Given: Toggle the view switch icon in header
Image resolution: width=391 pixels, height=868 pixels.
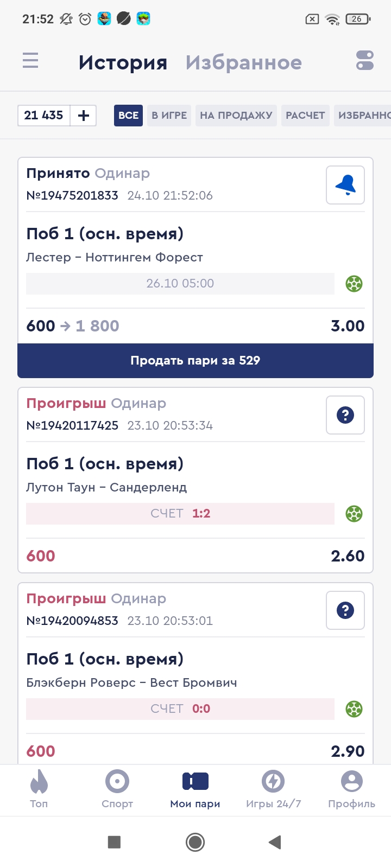Looking at the screenshot, I should pos(365,61).
